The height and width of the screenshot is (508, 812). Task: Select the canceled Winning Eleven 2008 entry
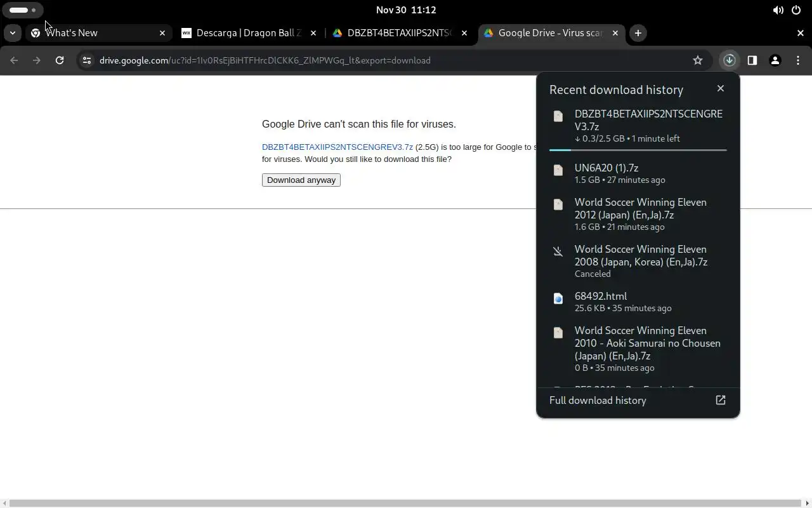click(638, 261)
